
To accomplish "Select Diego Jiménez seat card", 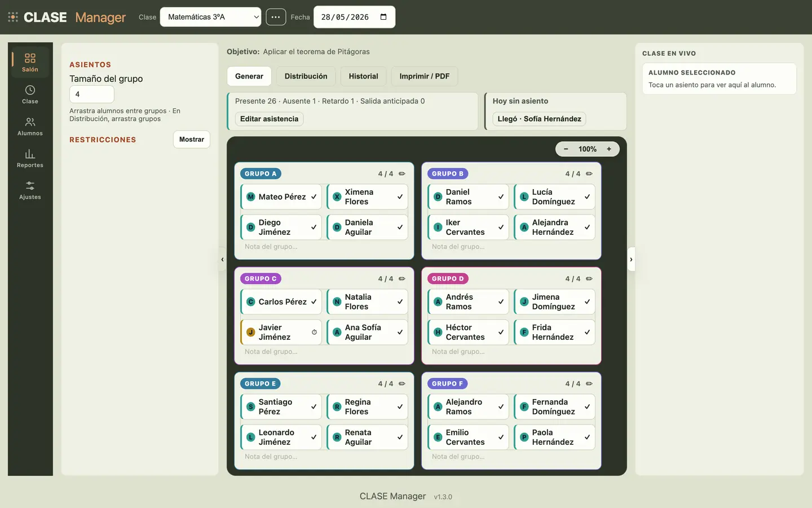I will click(281, 227).
